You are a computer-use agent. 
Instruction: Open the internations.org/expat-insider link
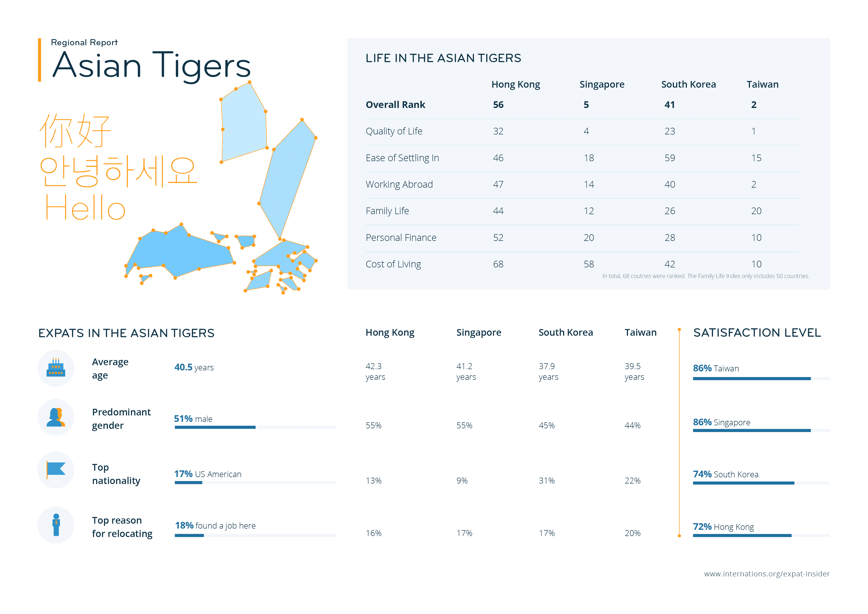(x=766, y=574)
